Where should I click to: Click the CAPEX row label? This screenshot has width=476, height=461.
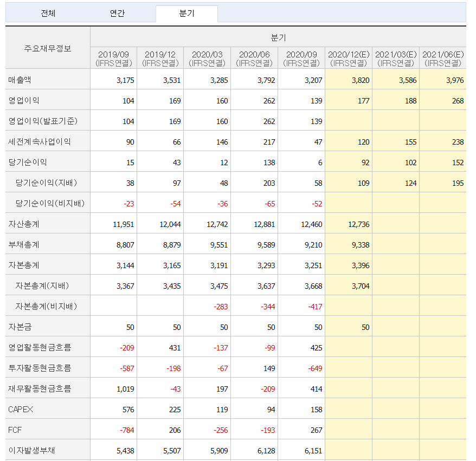click(x=21, y=410)
